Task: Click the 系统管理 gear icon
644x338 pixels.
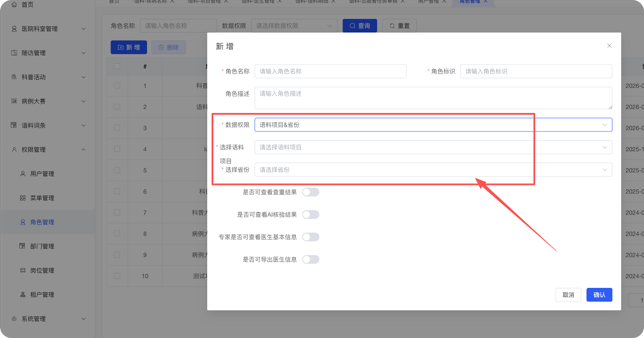Action: 14,319
